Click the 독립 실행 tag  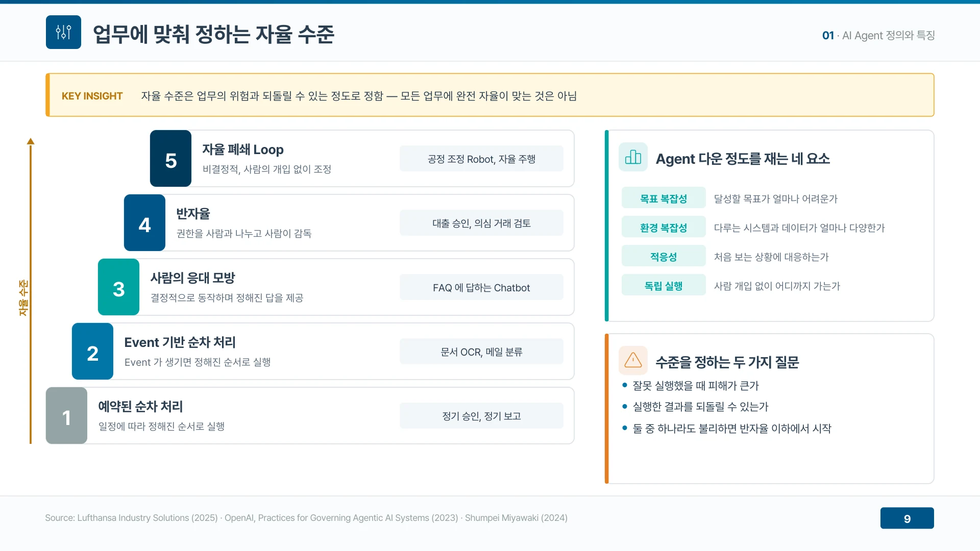664,285
